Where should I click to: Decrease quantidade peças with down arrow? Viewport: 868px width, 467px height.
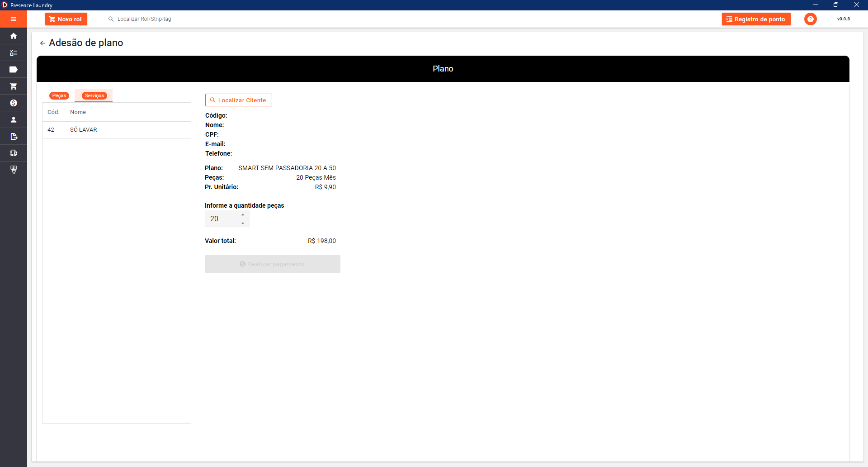click(x=243, y=223)
